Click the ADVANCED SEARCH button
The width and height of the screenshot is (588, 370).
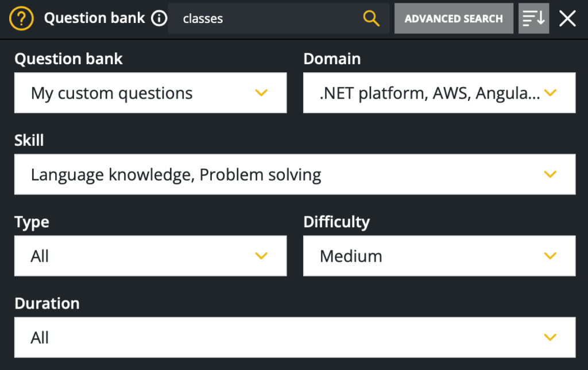454,18
